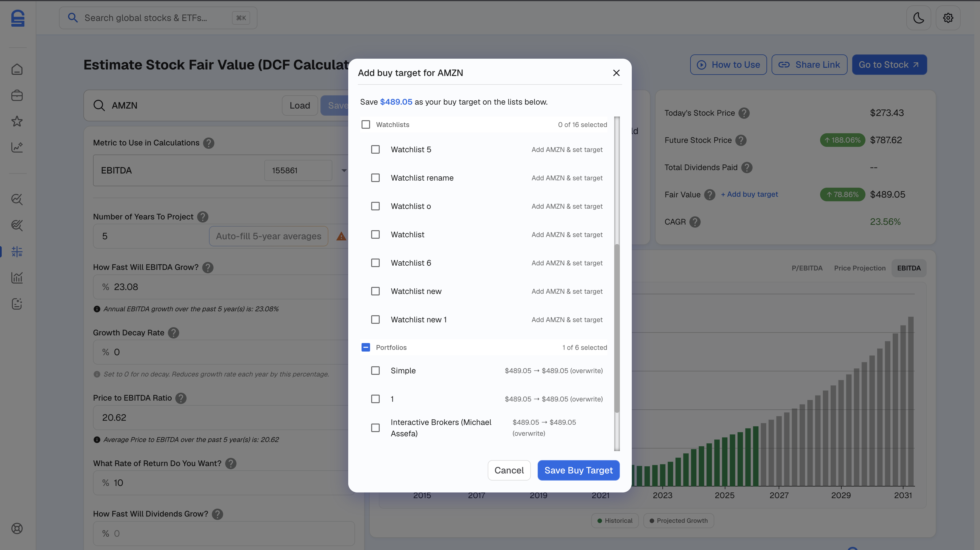Click the help icon next to CAGR
Viewport: 980px width, 550px height.
tap(695, 222)
